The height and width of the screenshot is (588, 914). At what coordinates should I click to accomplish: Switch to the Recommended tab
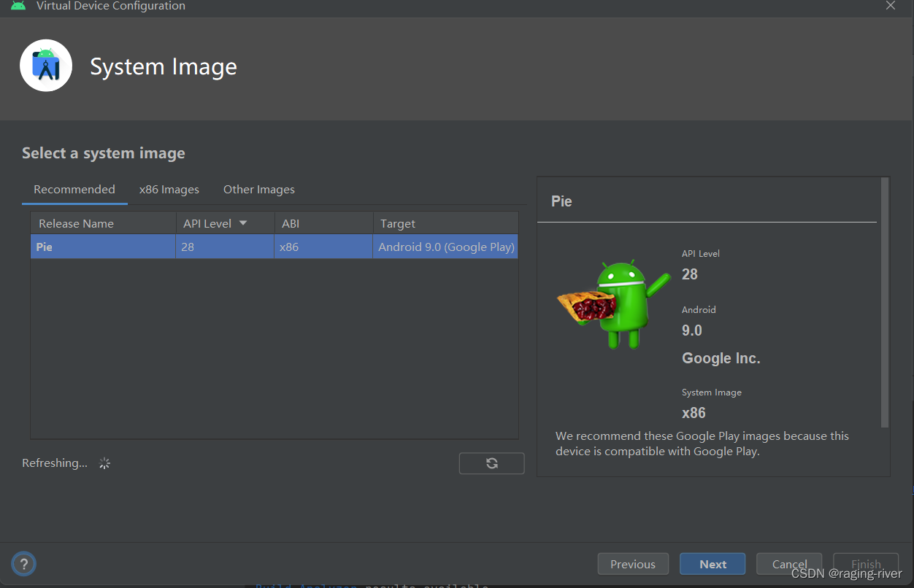point(74,190)
